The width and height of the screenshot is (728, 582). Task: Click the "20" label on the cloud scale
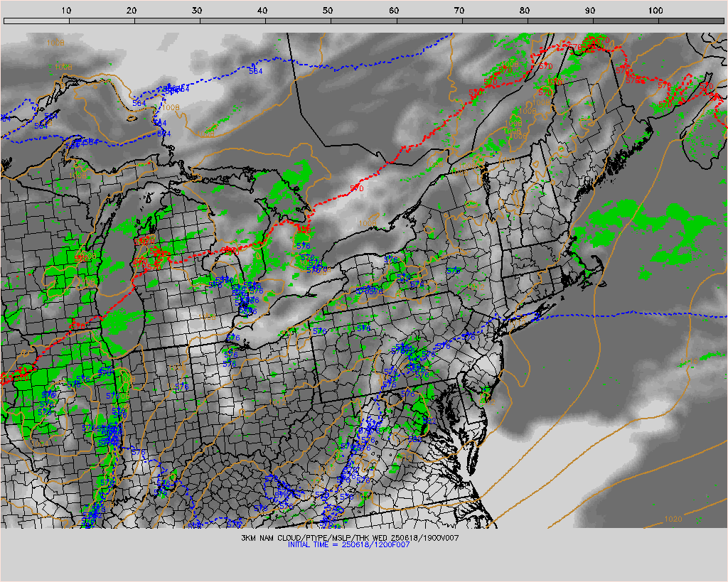coord(132,10)
